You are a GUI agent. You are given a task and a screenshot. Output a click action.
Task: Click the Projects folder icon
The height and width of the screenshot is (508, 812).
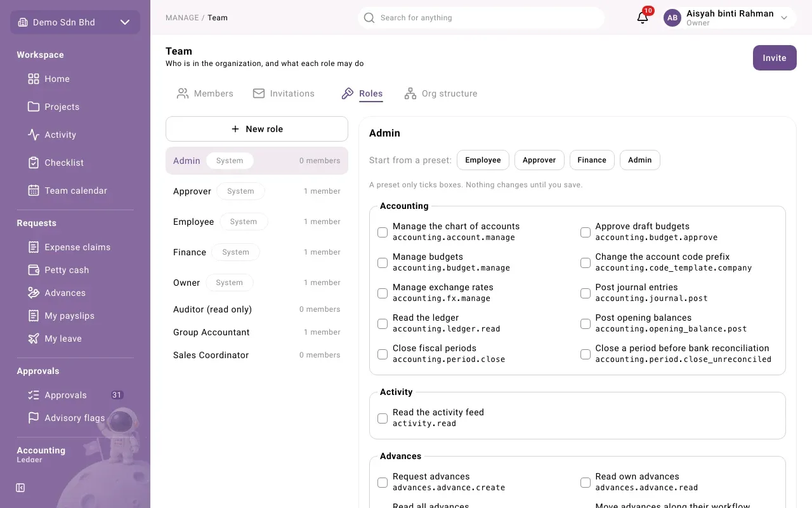[x=34, y=107]
